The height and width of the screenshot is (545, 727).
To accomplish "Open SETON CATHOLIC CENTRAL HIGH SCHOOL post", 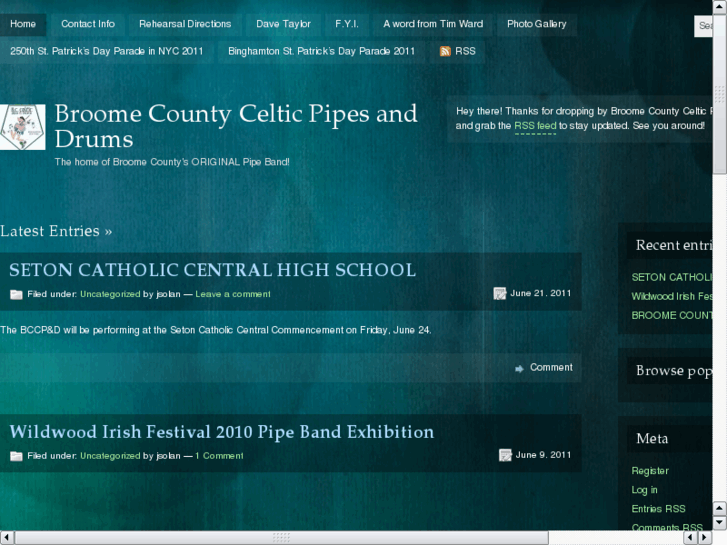I will (x=212, y=270).
